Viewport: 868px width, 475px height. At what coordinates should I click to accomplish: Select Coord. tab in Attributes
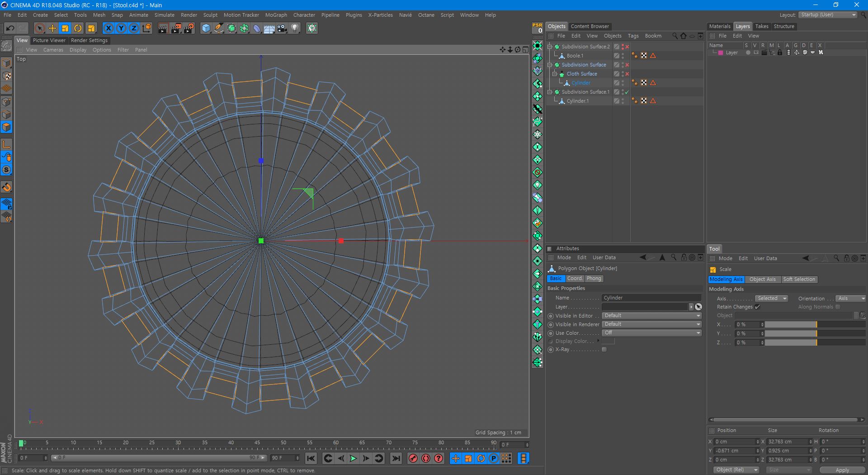575,279
